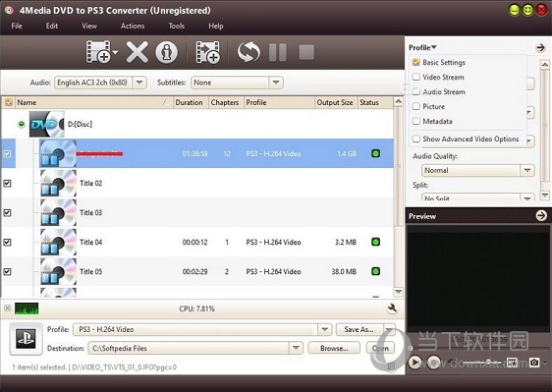Stop the preview playback

[434, 363]
